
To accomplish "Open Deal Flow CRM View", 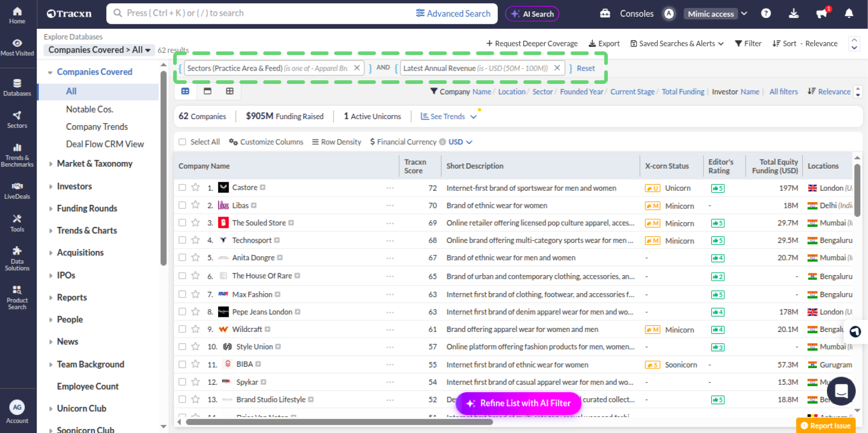I will point(105,144).
